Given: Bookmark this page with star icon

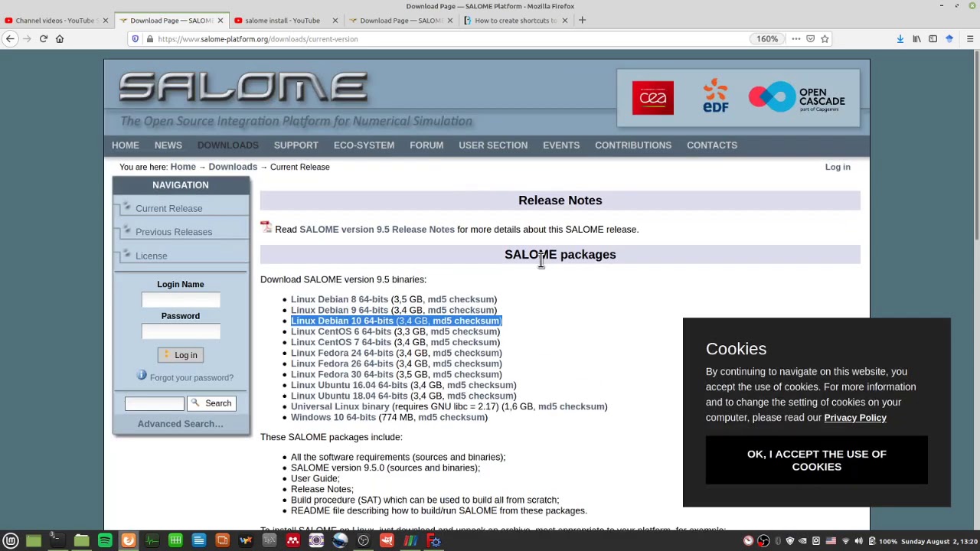Looking at the screenshot, I should (825, 39).
